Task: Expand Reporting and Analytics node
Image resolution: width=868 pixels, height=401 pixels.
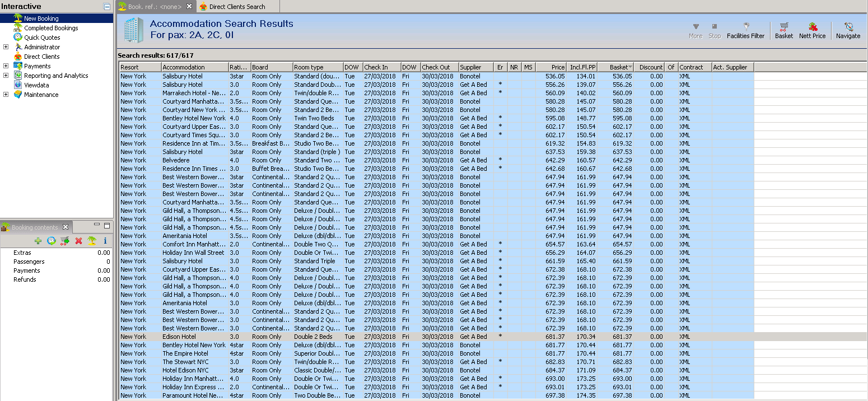Action: pos(6,76)
